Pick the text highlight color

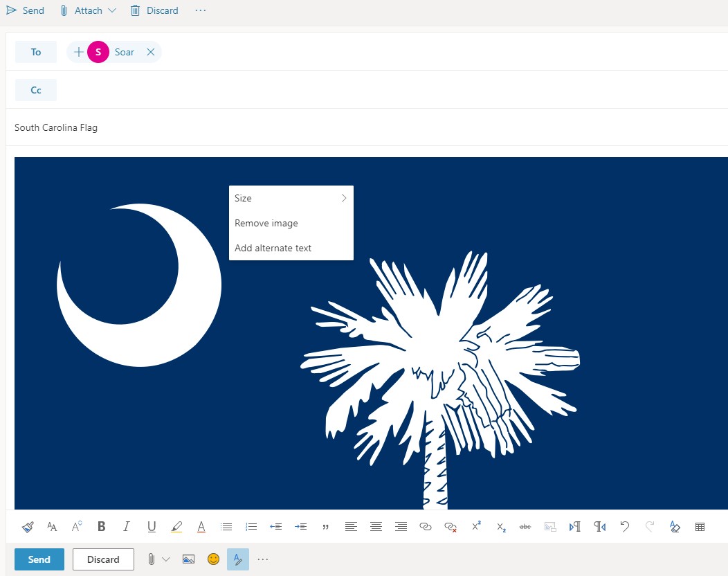(x=176, y=527)
